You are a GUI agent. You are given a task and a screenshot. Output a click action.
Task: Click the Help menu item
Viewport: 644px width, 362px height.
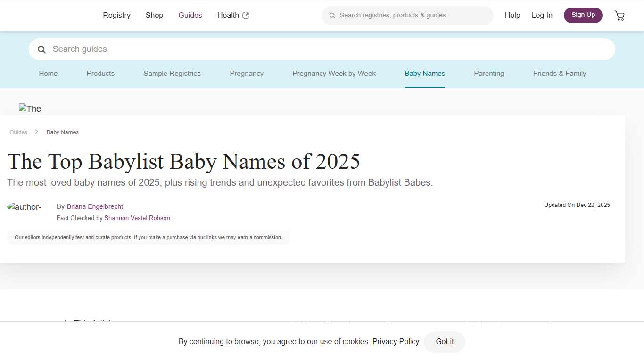512,15
